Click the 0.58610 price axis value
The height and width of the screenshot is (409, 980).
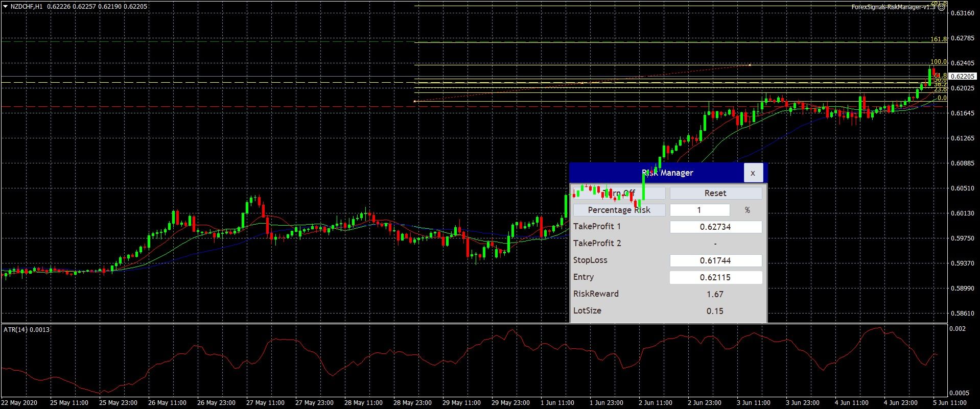coord(963,314)
